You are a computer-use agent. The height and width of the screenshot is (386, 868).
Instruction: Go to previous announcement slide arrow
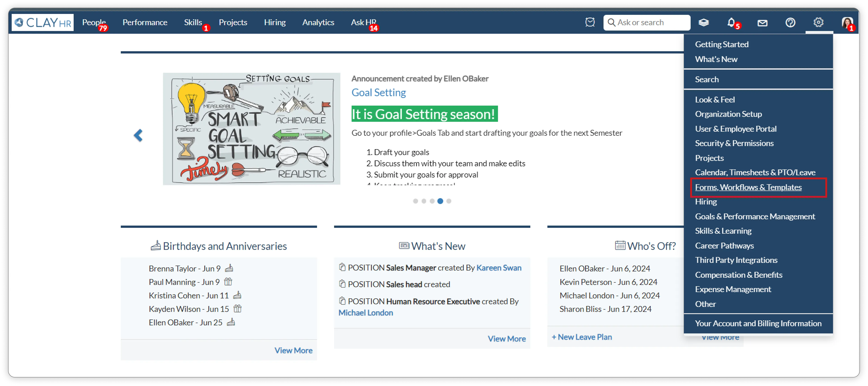point(138,135)
